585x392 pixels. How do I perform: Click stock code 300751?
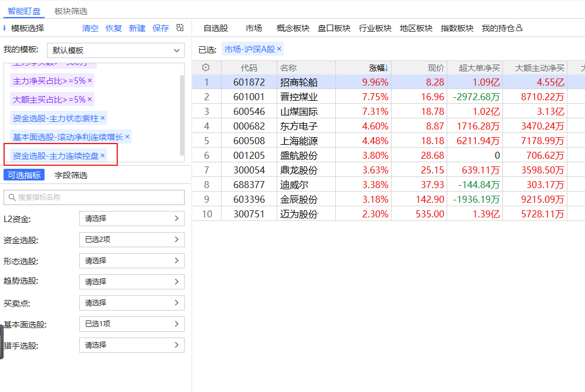point(249,214)
